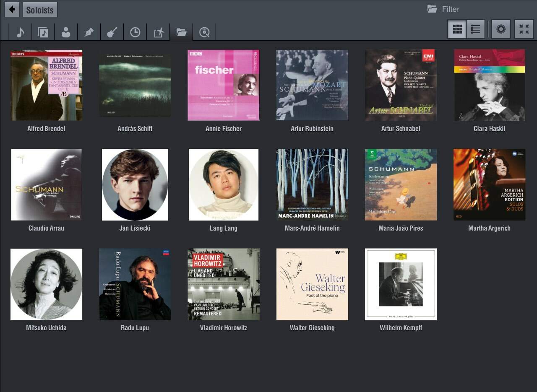Screen dimensions: 537x392
Task: Open the Clara Haskil album cover
Action: [x=489, y=85]
